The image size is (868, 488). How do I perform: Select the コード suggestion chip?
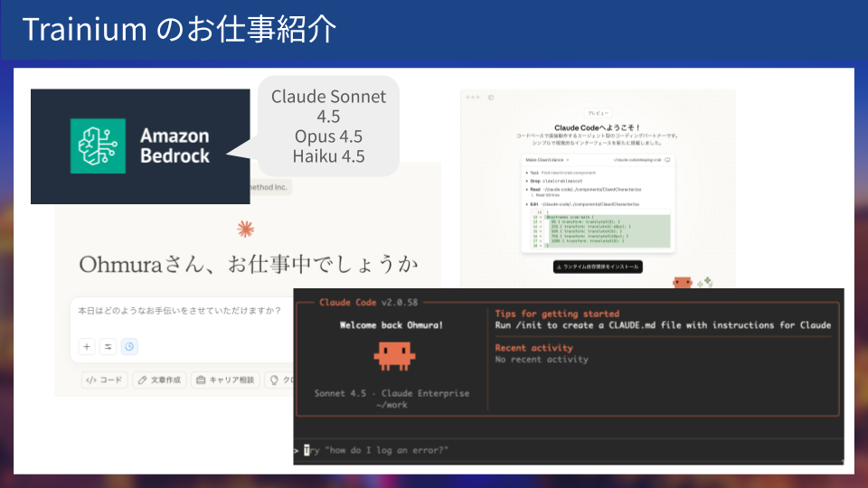pos(105,380)
